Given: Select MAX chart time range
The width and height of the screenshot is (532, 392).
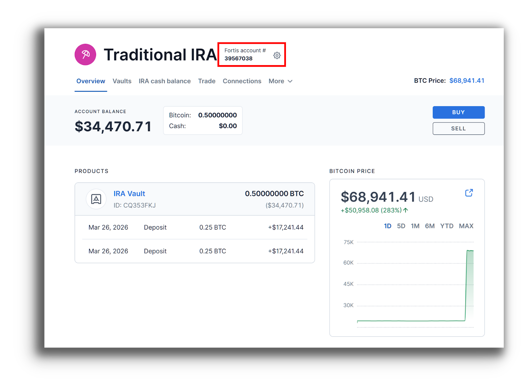Looking at the screenshot, I should (x=466, y=226).
